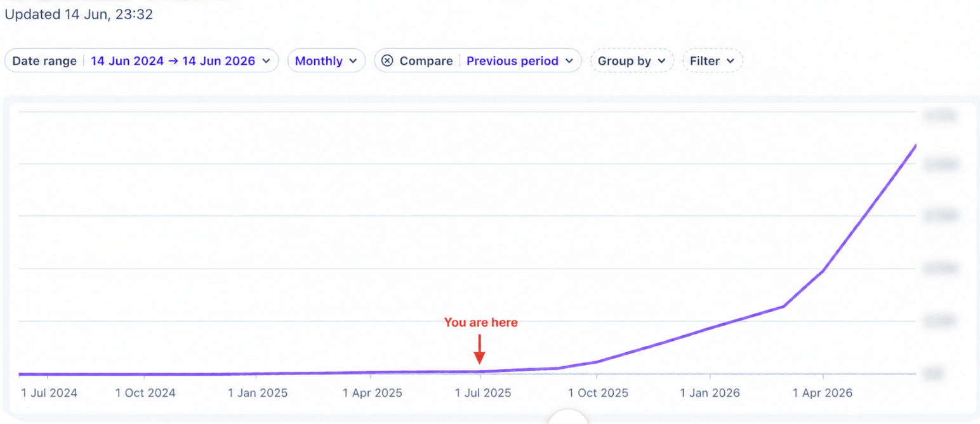Click the 1 Oct 2025 axis label

pos(597,393)
